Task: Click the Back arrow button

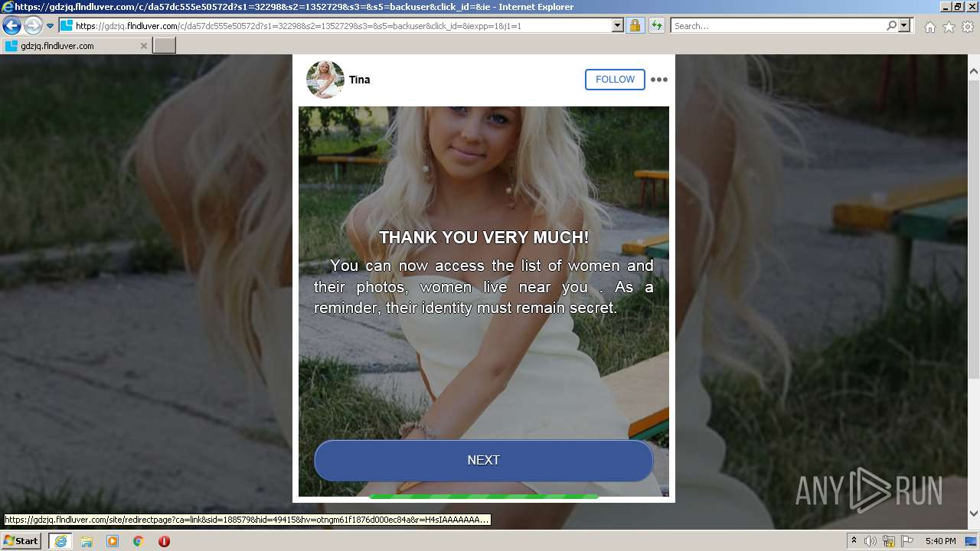Action: pos(11,25)
